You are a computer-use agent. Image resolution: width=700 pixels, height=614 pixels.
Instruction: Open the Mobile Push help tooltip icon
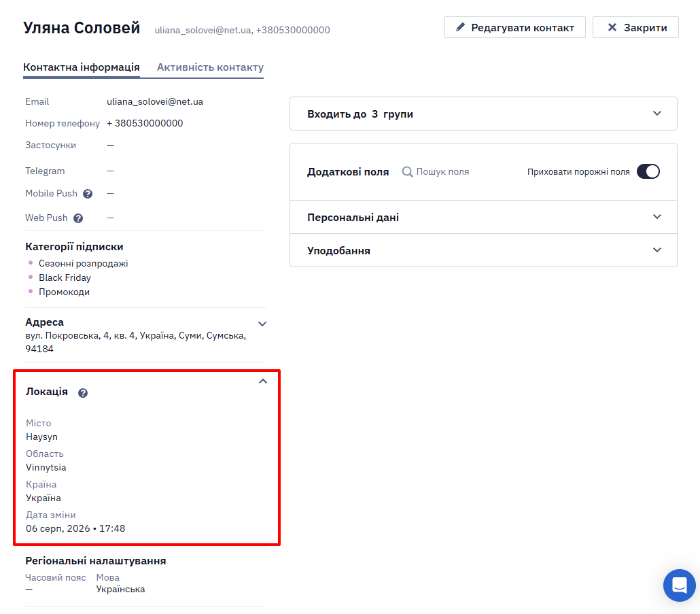(88, 194)
